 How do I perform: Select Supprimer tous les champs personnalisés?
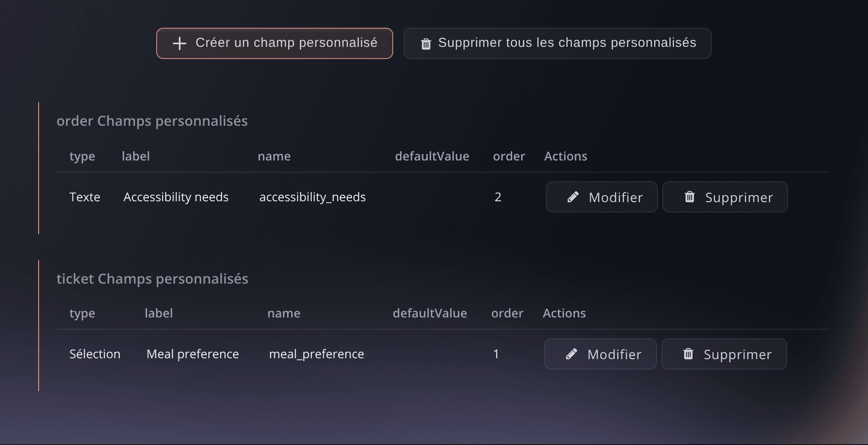557,43
